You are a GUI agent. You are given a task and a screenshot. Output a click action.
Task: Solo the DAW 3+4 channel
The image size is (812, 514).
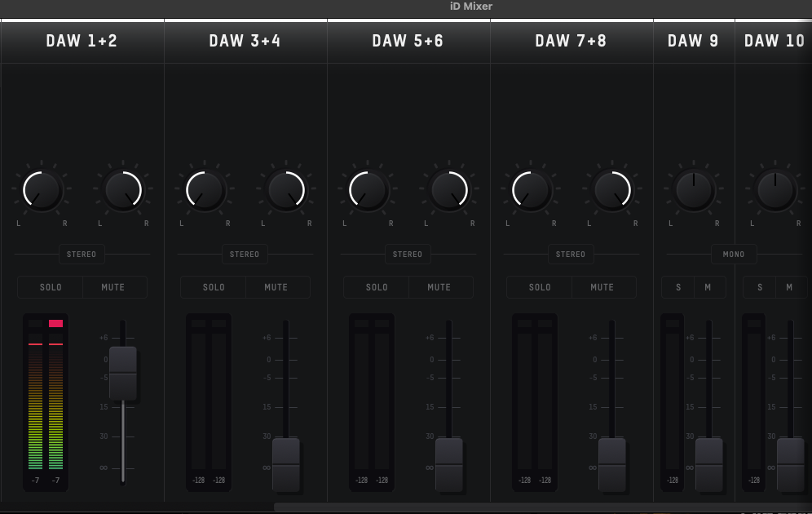tap(214, 287)
